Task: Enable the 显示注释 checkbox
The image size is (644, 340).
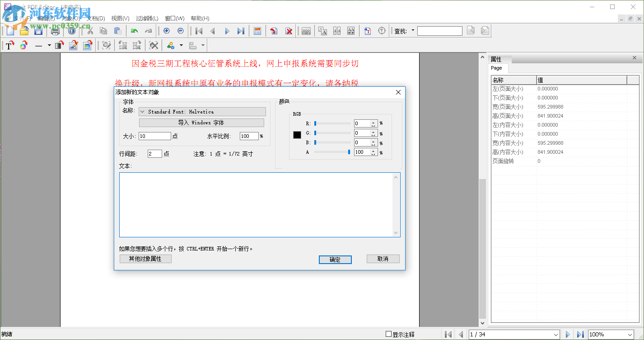Action: coord(388,333)
